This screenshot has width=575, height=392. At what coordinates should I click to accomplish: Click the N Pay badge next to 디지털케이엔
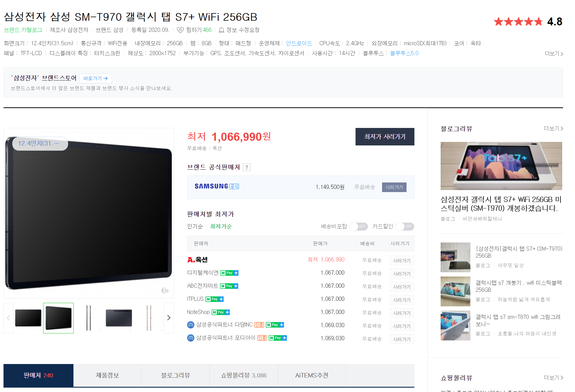pos(229,273)
